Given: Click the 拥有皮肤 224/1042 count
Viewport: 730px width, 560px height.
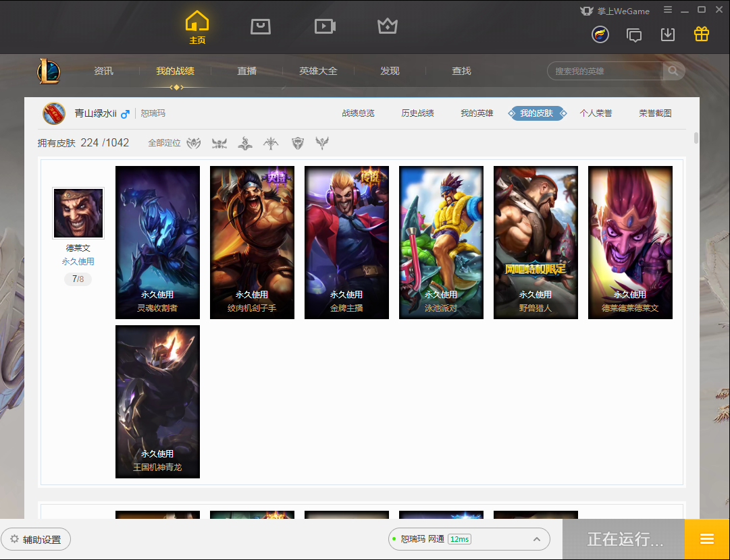Looking at the screenshot, I should 83,143.
